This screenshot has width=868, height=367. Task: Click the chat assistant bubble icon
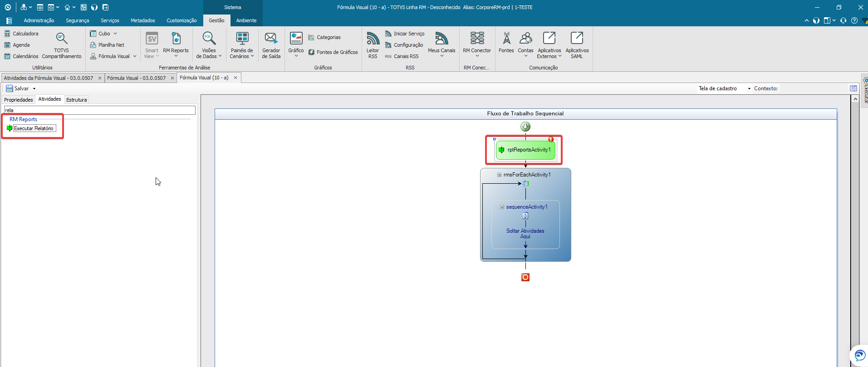tap(859, 355)
